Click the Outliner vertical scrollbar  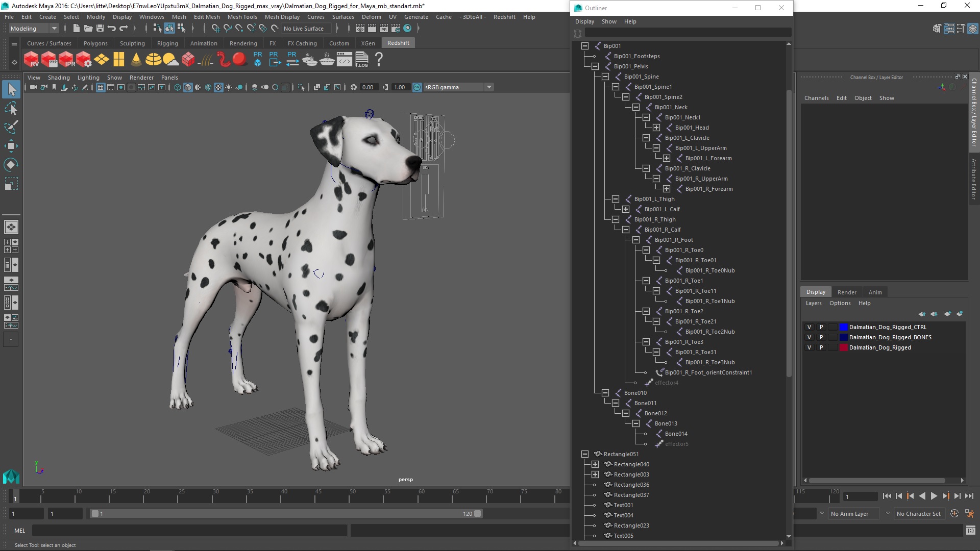point(789,233)
